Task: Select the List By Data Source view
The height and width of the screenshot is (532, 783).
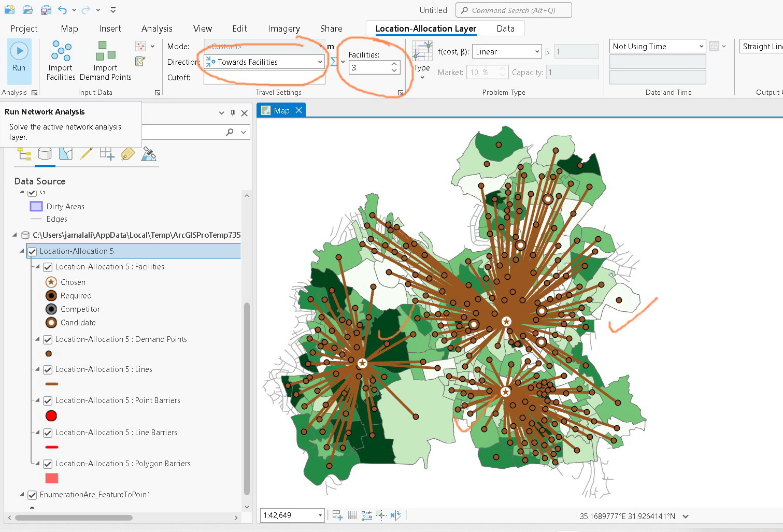Action: (45, 154)
